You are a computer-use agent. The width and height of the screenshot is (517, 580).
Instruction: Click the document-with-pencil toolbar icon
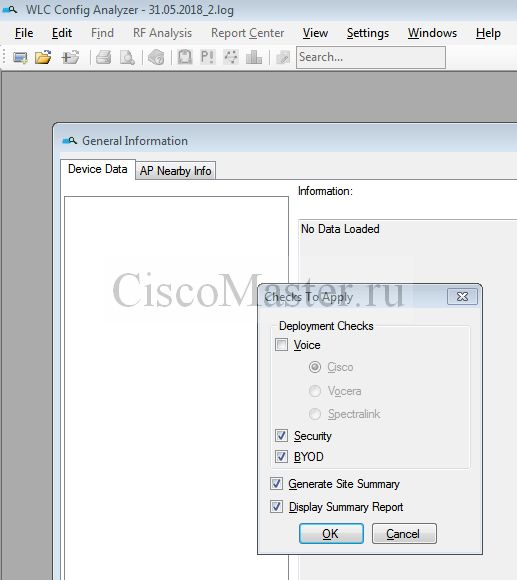point(283,57)
